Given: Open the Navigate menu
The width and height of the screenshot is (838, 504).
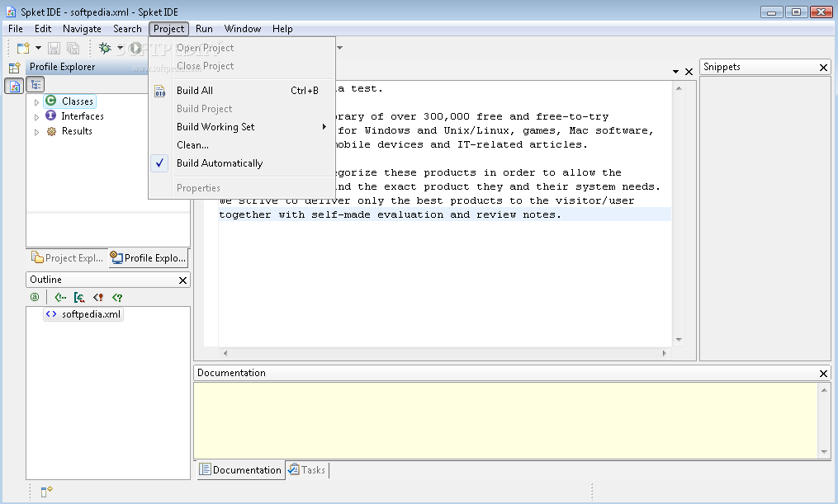Looking at the screenshot, I should (82, 29).
